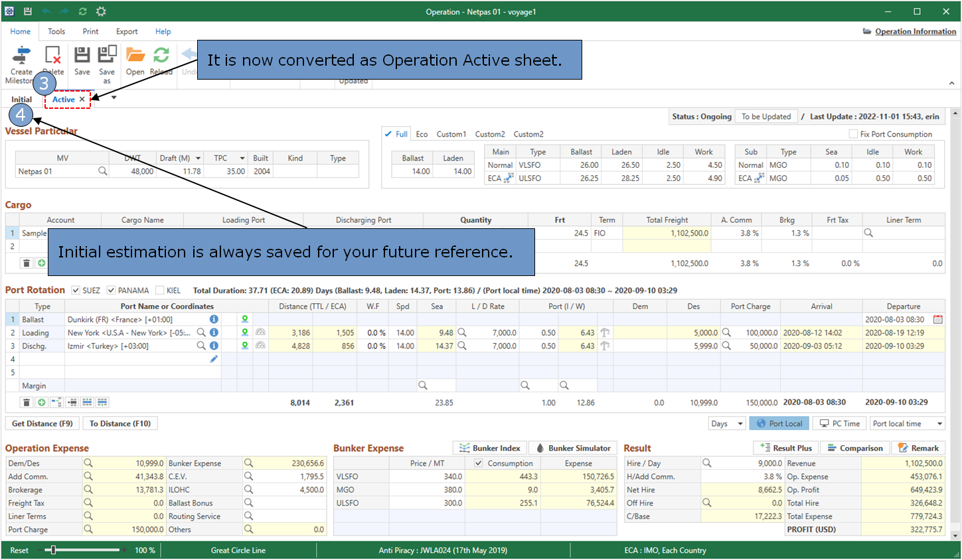Click the pencil edit icon in row 4

pyautogui.click(x=214, y=359)
